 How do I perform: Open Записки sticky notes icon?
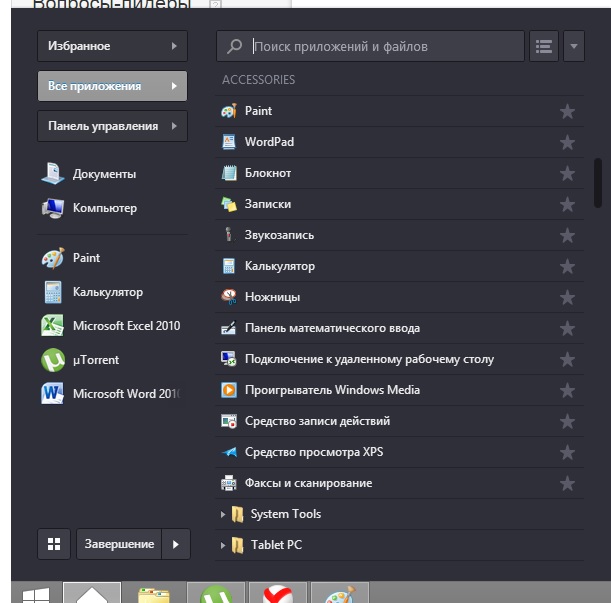pos(229,204)
